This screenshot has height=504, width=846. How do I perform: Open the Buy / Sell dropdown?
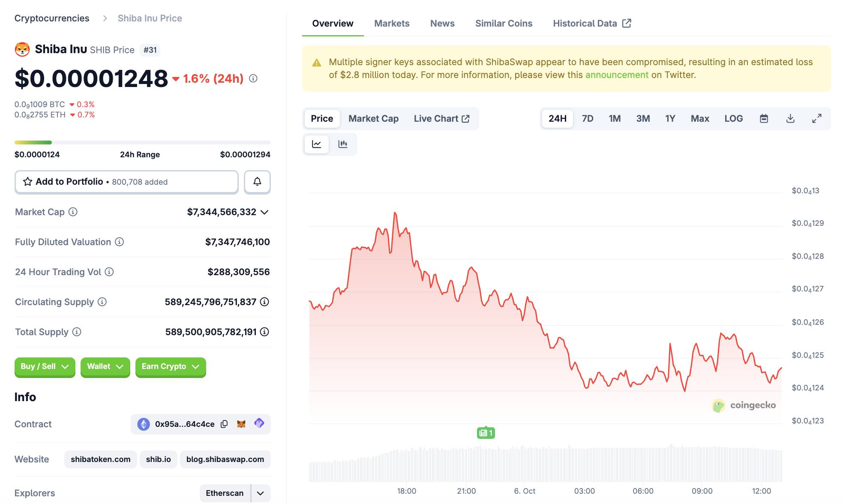tap(45, 366)
